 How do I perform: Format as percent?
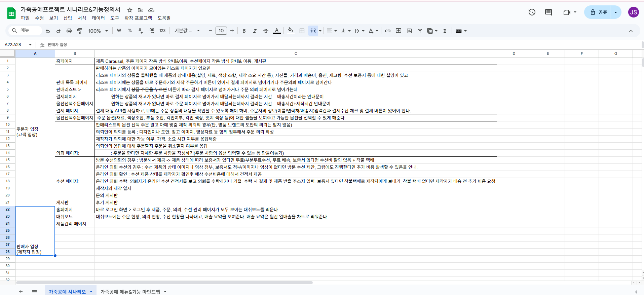click(x=130, y=31)
